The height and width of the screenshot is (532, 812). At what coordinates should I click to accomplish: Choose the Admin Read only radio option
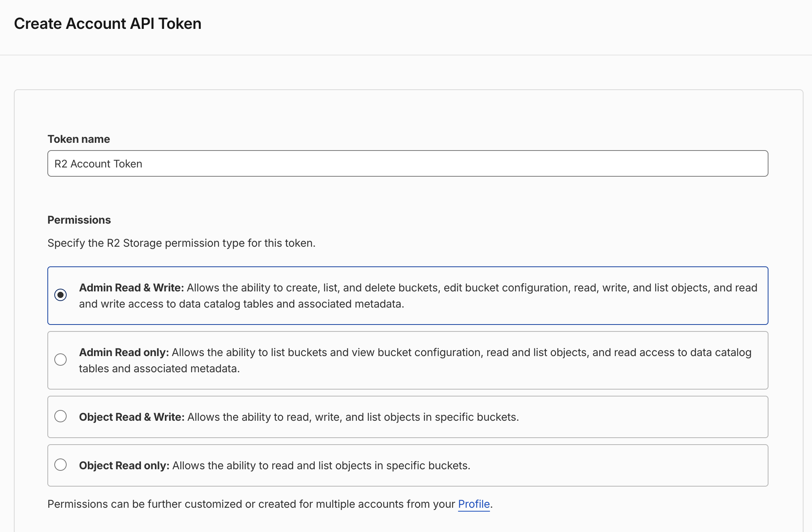60,360
